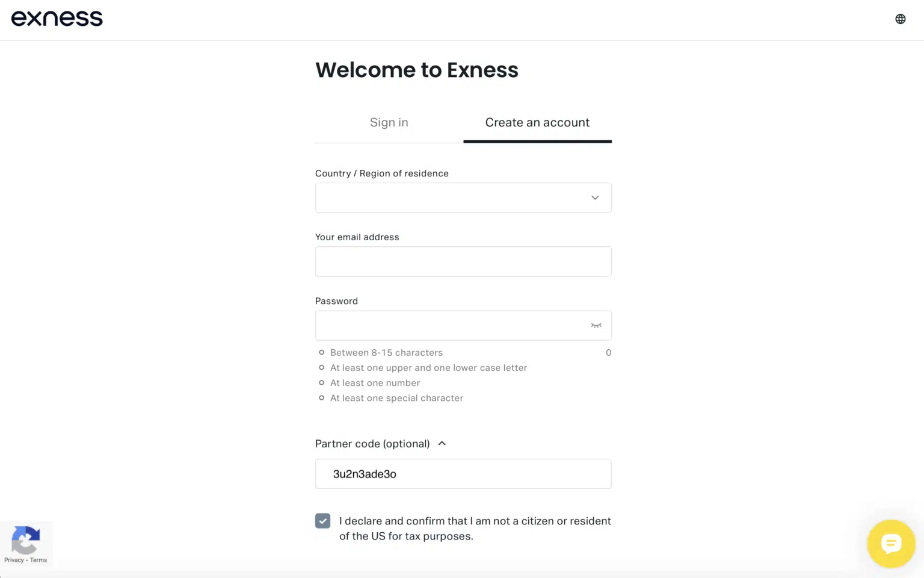
Task: Click the Exness logo
Action: point(57,18)
